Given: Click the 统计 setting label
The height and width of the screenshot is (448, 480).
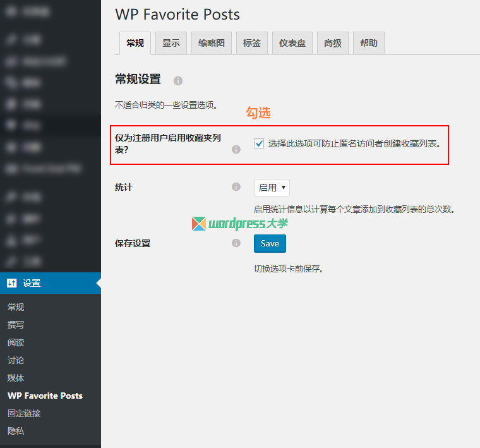Looking at the screenshot, I should click(x=123, y=187).
